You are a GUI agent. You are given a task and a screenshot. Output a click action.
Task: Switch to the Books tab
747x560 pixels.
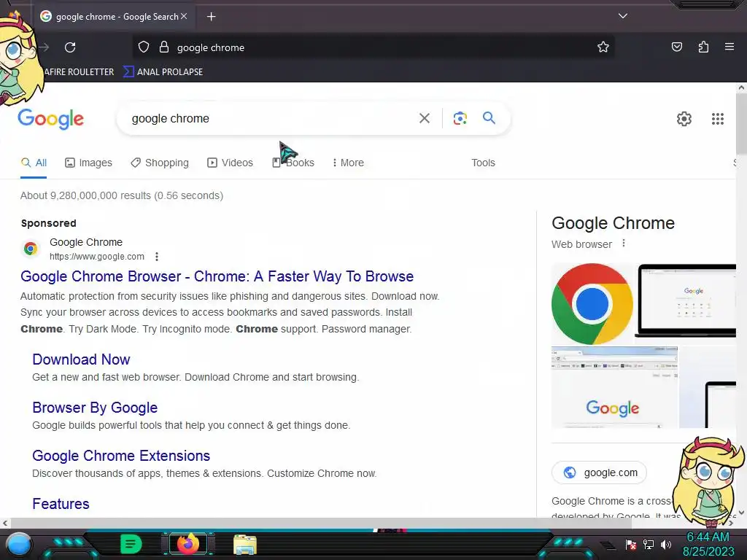(293, 163)
